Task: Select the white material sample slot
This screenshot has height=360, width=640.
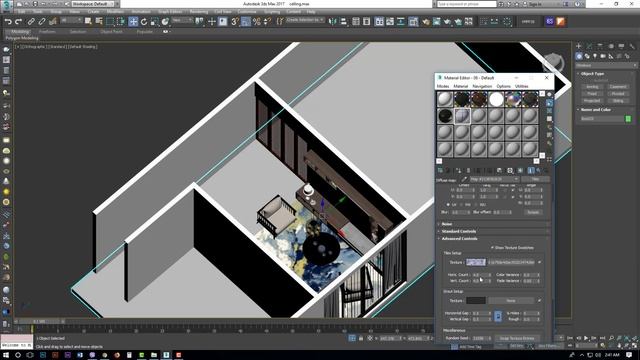Action: coord(496,99)
